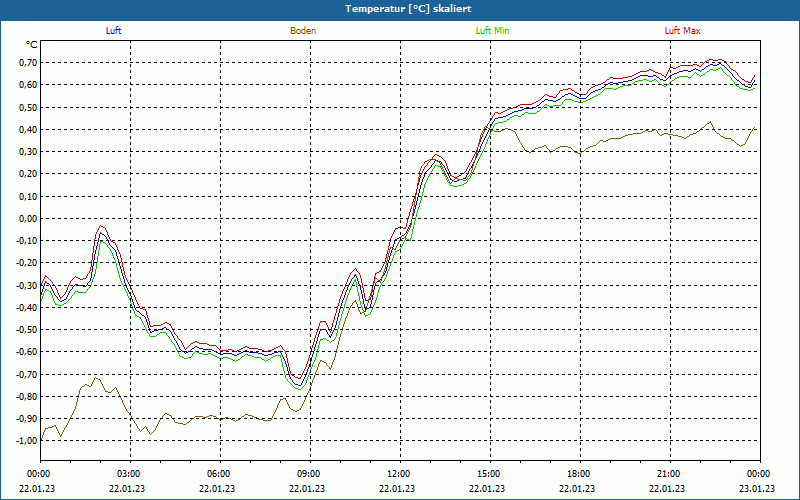800x500 pixels.
Task: Click the -0,40 y-axis label
Action: 27,308
